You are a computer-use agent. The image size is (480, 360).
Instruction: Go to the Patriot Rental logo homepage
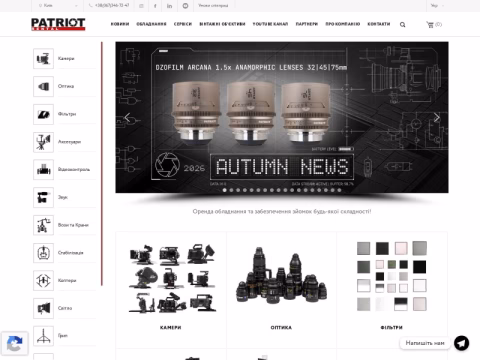click(x=58, y=24)
